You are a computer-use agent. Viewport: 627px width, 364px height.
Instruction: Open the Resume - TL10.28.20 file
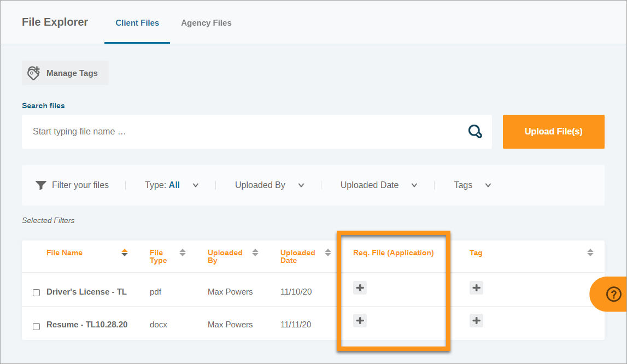(87, 325)
